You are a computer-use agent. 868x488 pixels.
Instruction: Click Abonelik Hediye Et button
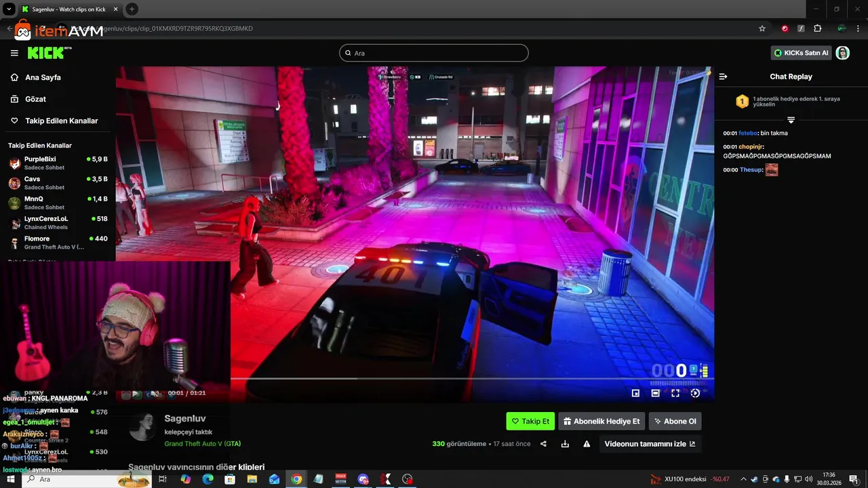tap(601, 421)
